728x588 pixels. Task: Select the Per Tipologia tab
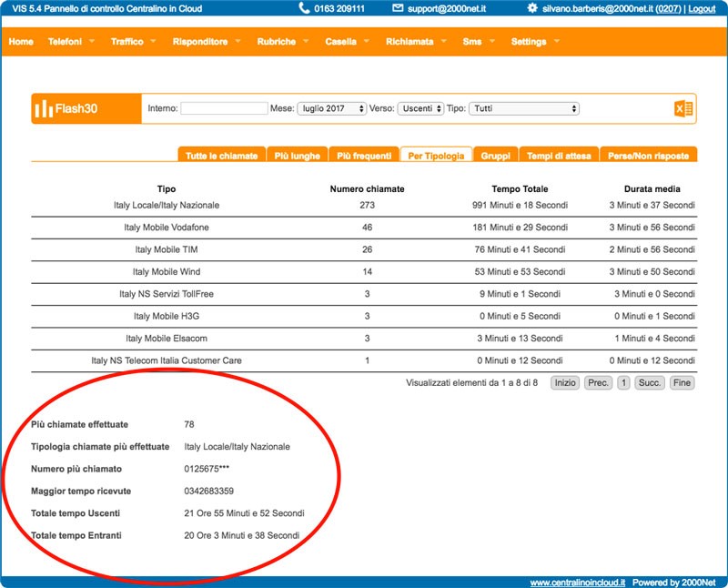coord(436,155)
